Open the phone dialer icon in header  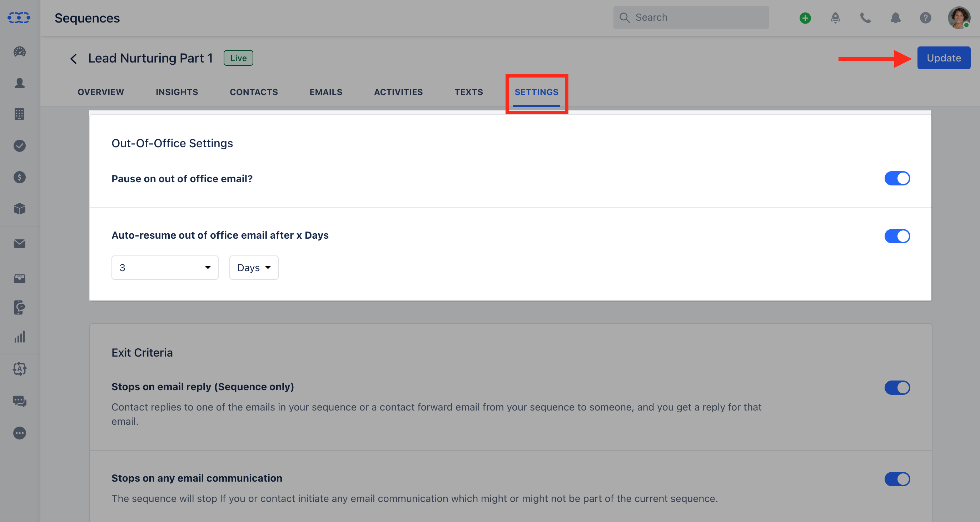(865, 18)
